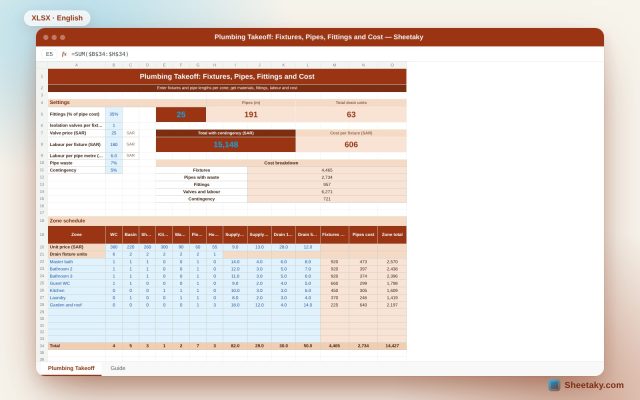Click the Settings section header
This screenshot has width=640, height=400.
(x=127, y=102)
